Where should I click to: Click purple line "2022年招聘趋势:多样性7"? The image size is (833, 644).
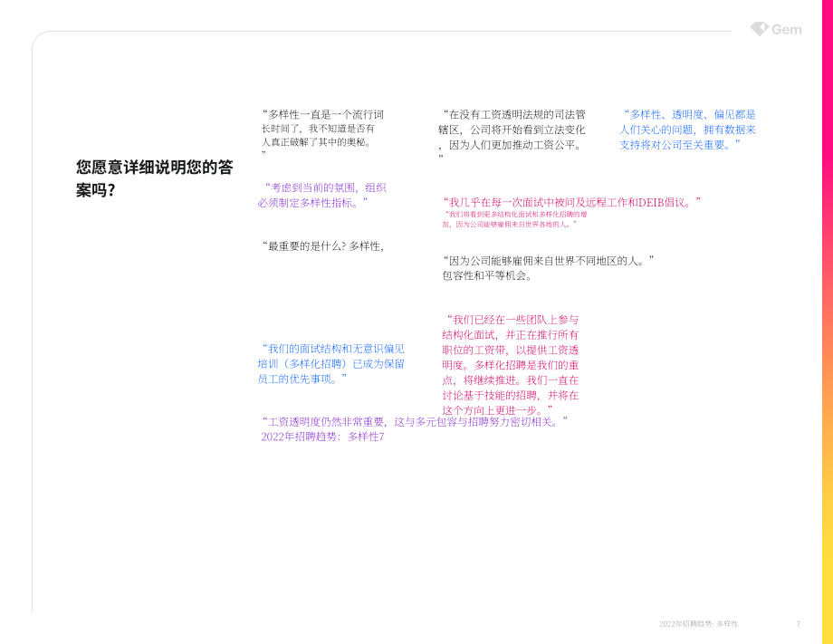pyautogui.click(x=322, y=437)
